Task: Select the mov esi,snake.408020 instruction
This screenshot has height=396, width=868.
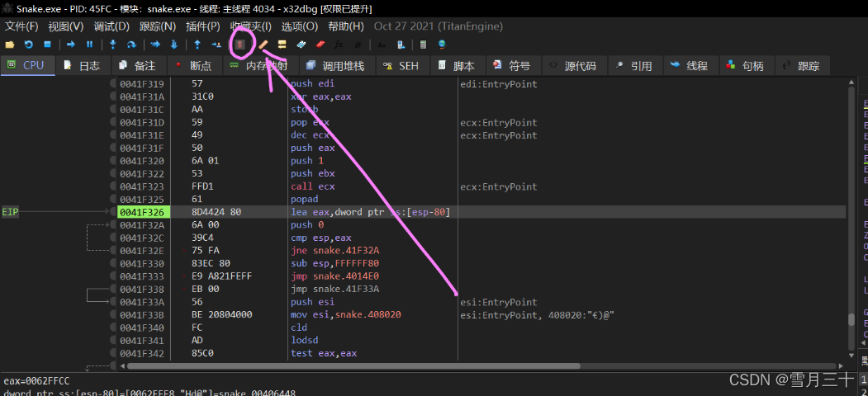Action: [345, 314]
